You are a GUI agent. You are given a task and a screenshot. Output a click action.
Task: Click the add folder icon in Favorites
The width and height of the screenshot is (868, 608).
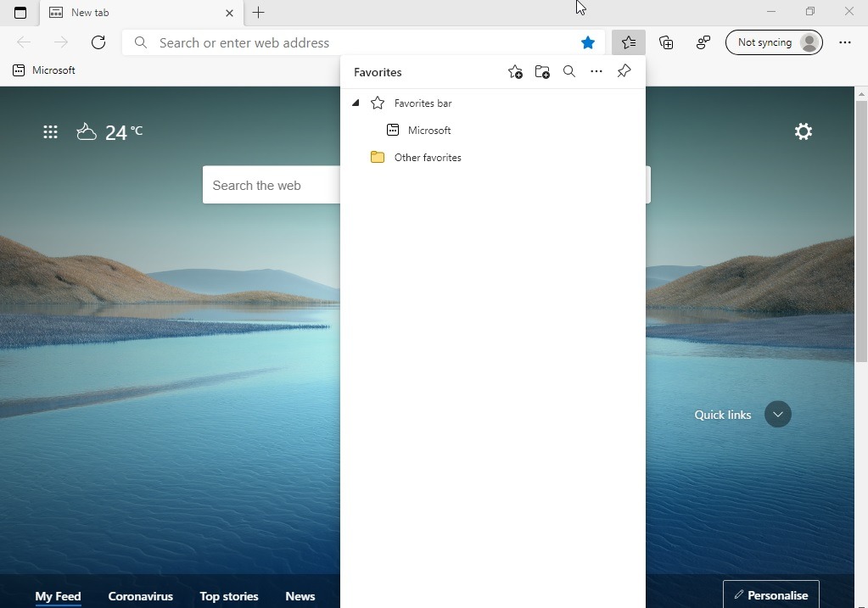(542, 72)
